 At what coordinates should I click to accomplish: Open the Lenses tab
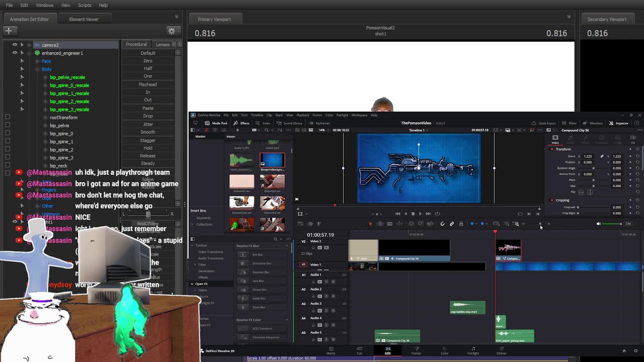163,44
